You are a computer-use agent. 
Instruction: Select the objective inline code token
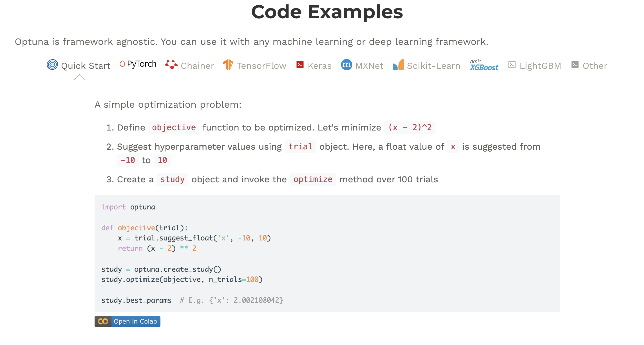click(174, 127)
